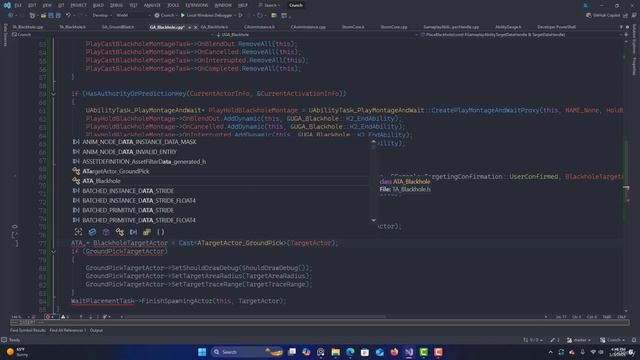Open the Build menu
640x360 pixels.
(98, 5)
